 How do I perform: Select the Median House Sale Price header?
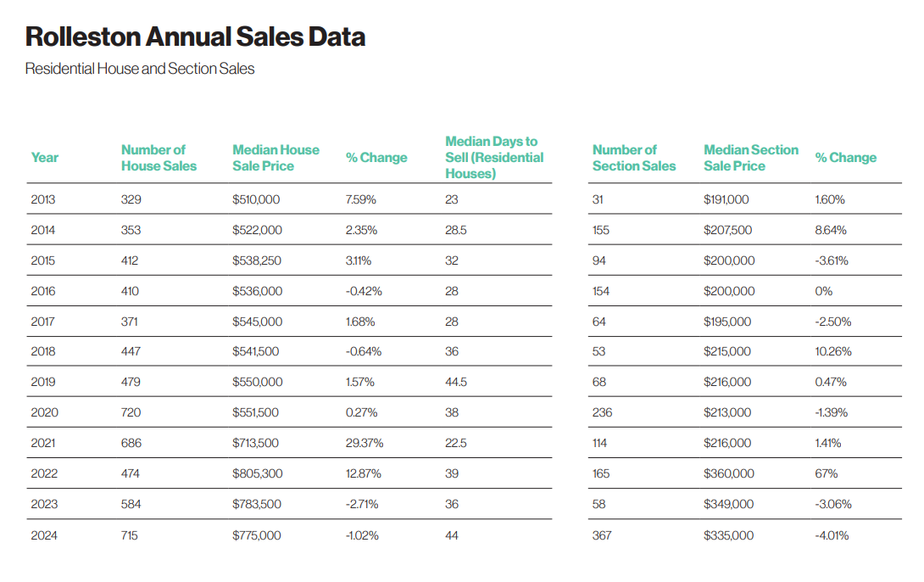click(276, 158)
